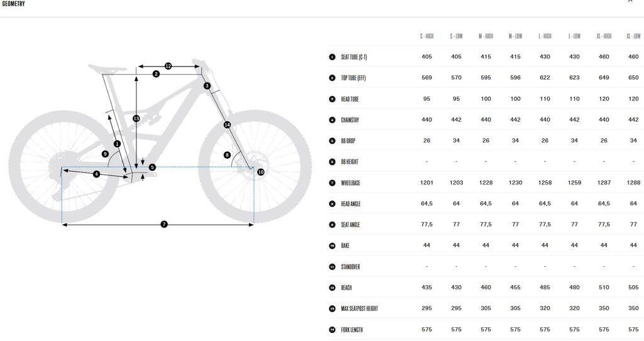Select the XL - LOW column header
644x341 pixels.
(633, 36)
